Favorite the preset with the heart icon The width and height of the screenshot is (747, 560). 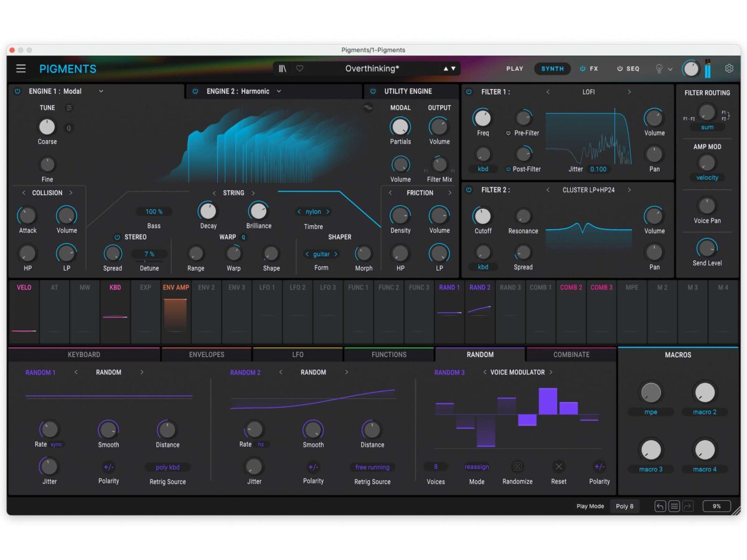[299, 69]
